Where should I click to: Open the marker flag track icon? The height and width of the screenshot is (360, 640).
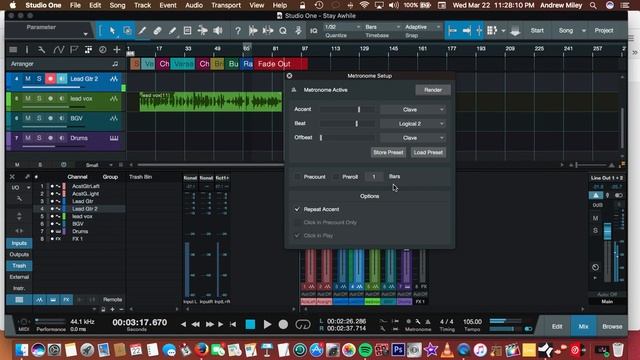coord(73,50)
